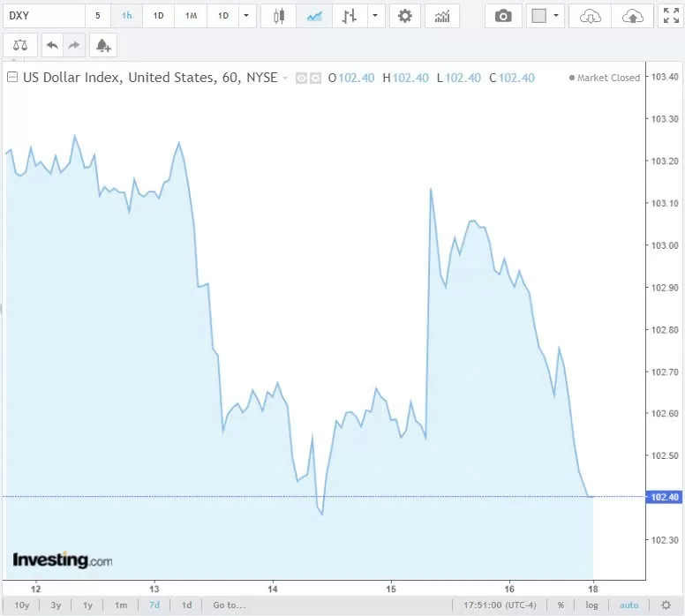This screenshot has height=616, width=685.
Task: Toggle series visibility eye icon in legend
Action: (x=301, y=79)
